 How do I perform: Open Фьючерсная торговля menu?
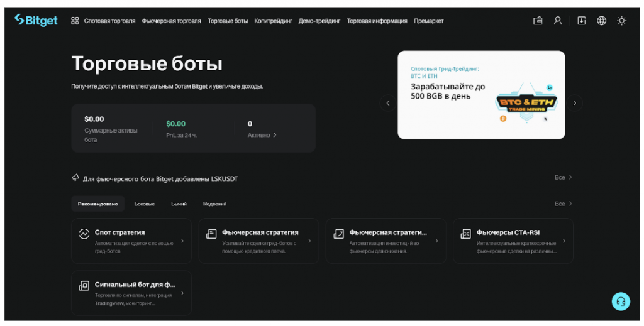(171, 21)
